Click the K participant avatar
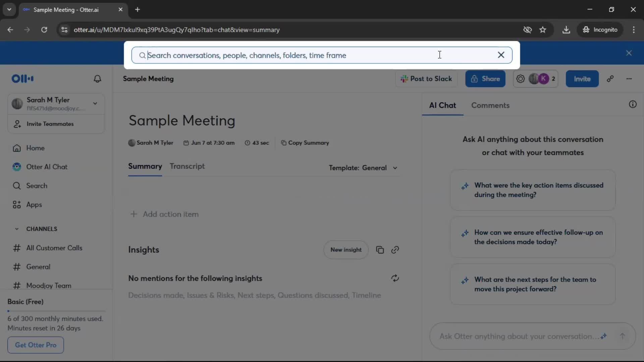644x362 pixels. pos(543,79)
